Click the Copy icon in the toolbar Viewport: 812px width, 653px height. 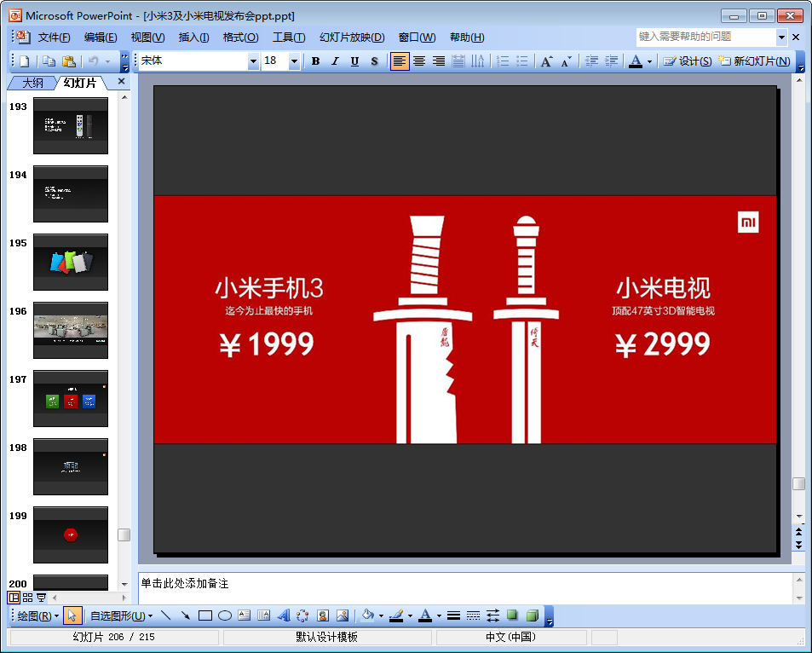coord(49,61)
